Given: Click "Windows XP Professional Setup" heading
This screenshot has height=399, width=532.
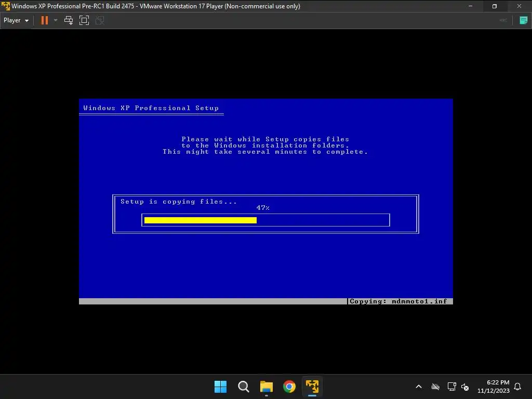Looking at the screenshot, I should [x=151, y=108].
